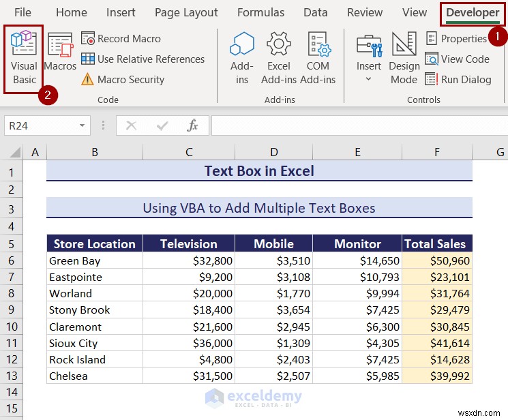Click the 'Rock Island' cell
Screen dimensions: 508x420
(95, 359)
